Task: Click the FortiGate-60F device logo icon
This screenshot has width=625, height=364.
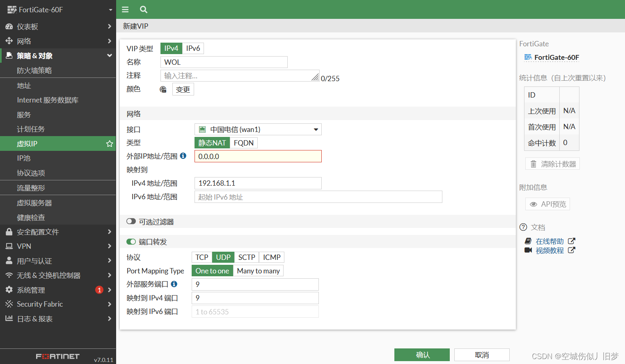Action: (12, 10)
